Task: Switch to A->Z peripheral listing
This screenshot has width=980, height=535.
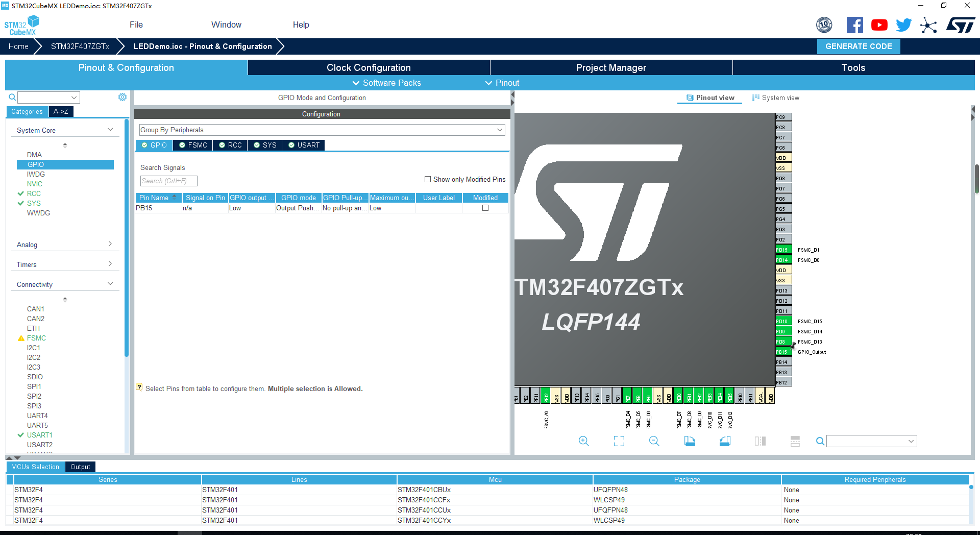Action: coord(61,111)
